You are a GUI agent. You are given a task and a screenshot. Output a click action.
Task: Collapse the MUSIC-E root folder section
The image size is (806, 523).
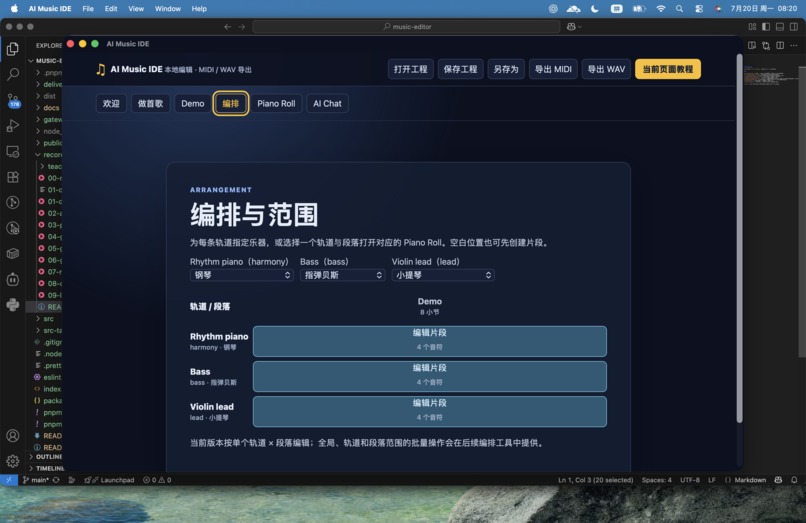point(46,61)
